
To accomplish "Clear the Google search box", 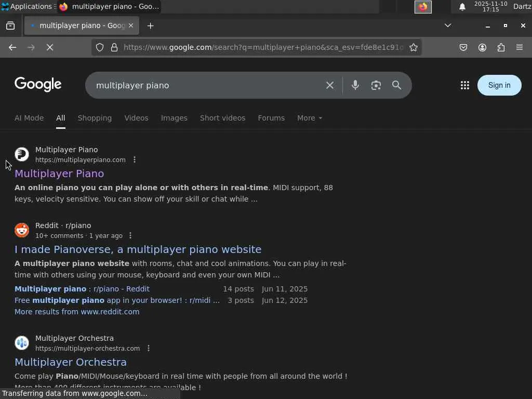I will coord(330,85).
